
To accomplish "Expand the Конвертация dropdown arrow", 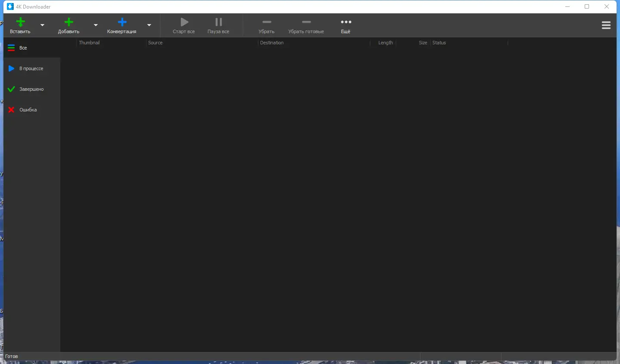I will pyautogui.click(x=149, y=25).
